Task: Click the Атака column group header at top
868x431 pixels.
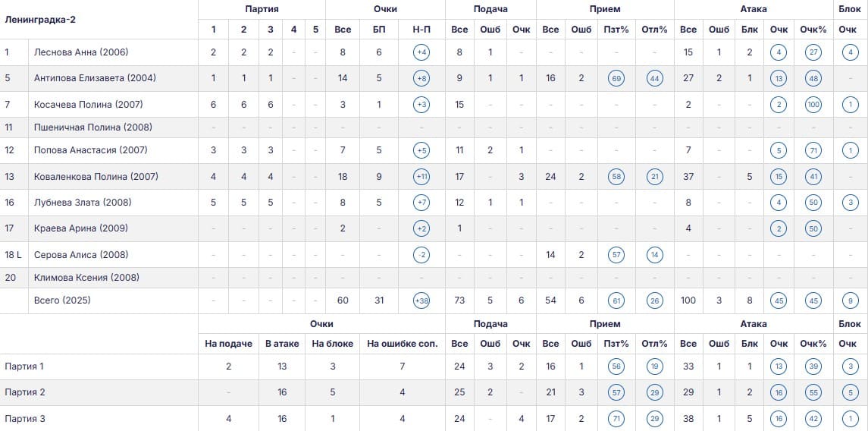Action: pos(754,9)
